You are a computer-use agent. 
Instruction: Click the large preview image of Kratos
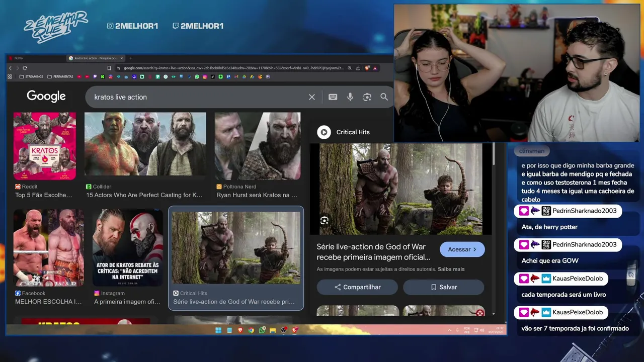(x=400, y=189)
